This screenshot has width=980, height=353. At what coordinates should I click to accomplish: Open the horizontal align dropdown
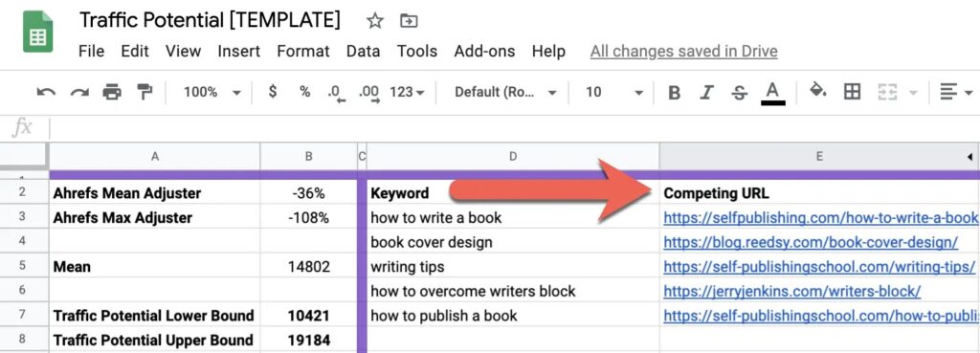[956, 93]
